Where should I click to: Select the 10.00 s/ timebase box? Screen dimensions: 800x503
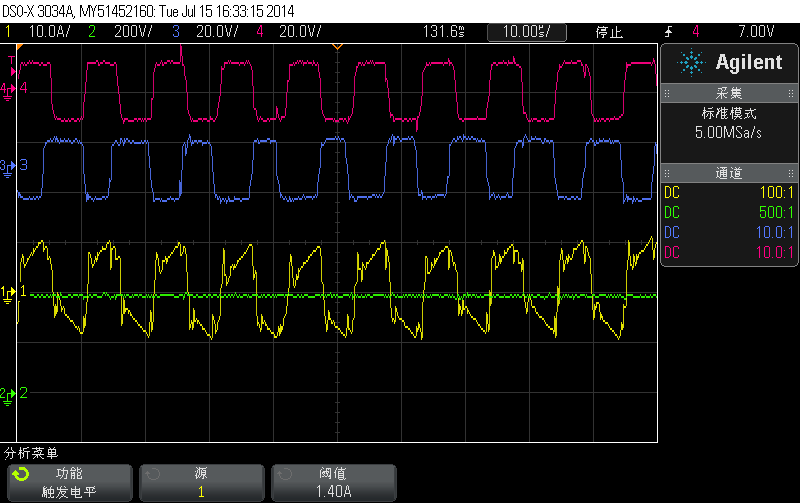click(x=527, y=32)
